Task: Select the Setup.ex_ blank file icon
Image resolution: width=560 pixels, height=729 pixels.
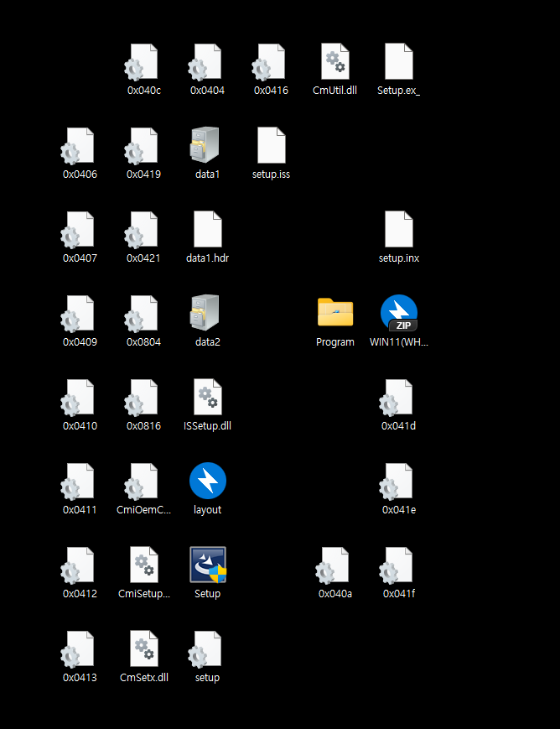Action: (x=399, y=61)
